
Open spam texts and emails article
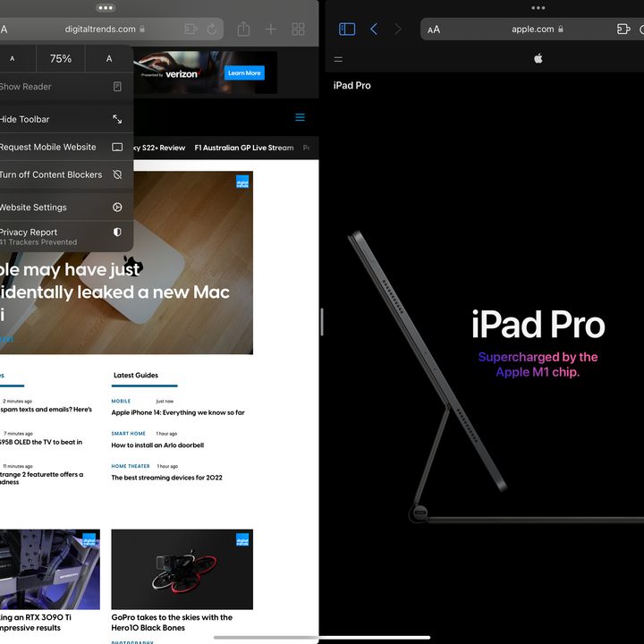click(x=46, y=410)
